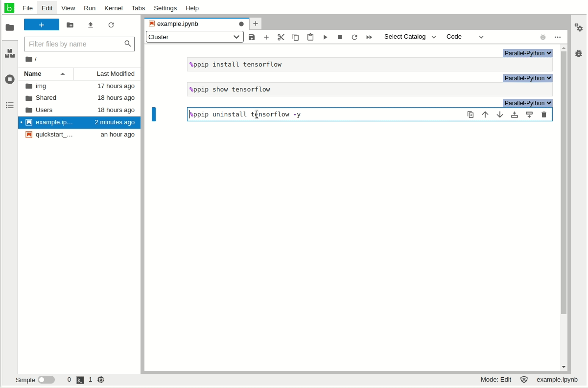Move the active cell up
This screenshot has height=388, width=588.
click(485, 114)
